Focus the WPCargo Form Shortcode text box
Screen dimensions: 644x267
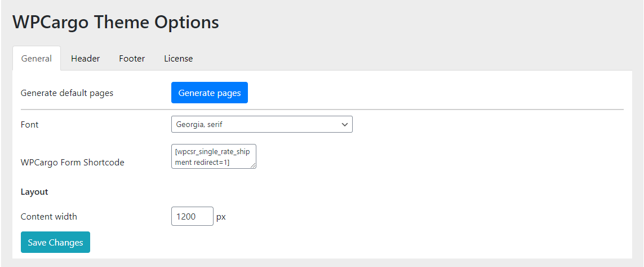pos(214,156)
